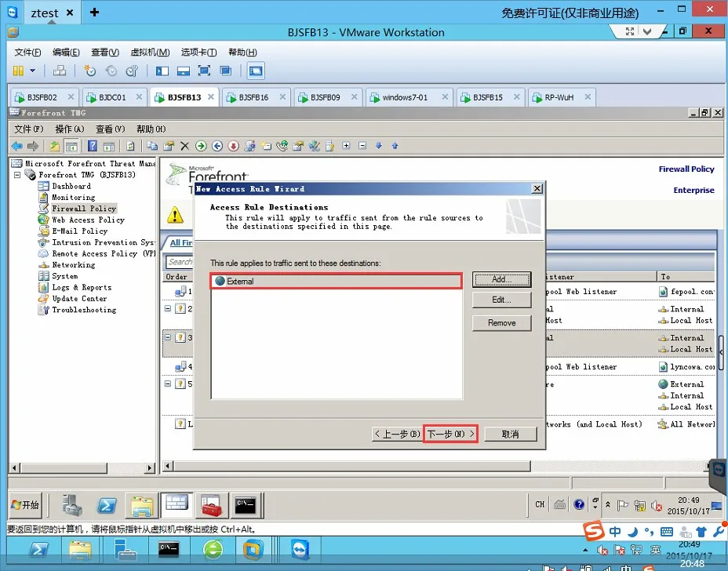Click the 开始 Start button in guest
This screenshot has height=571, width=728.
[26, 505]
